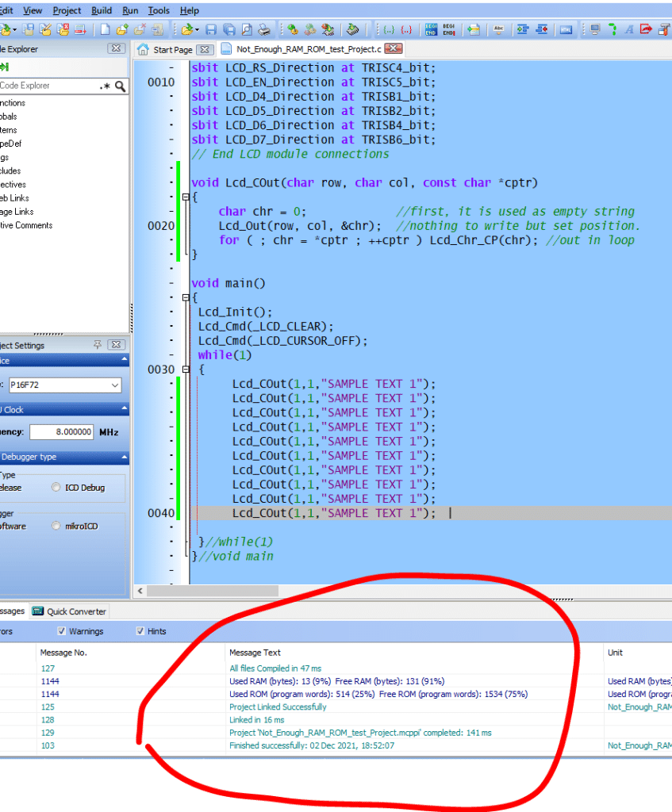
Task: Select the mikroICD radio button
Action: pos(56,526)
